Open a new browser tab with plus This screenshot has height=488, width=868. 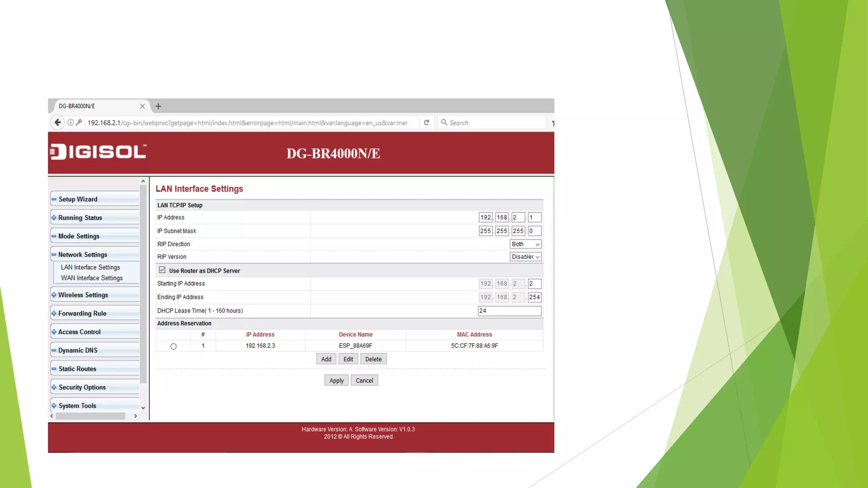pyautogui.click(x=158, y=106)
